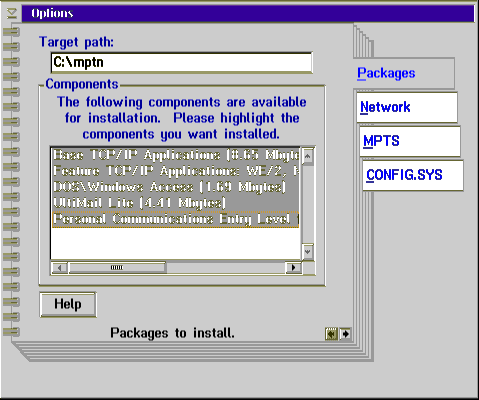Click the horizontal scroll right arrow
479x400 pixels.
pos(293,267)
